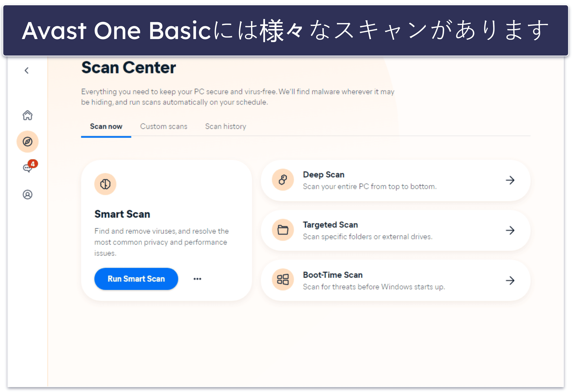The image size is (572, 392).
Task: Click the Smart Scan brain icon
Action: (105, 184)
